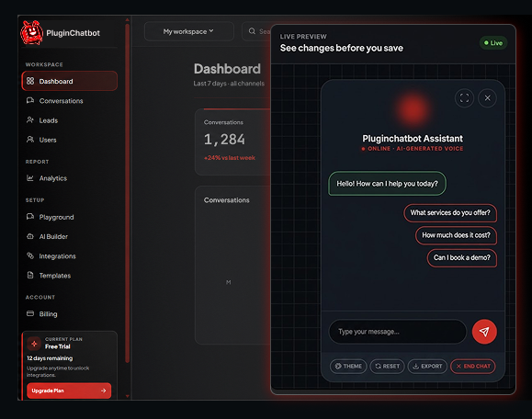This screenshot has width=532, height=419.
Task: Click the 1,284 conversations count
Action: click(x=224, y=139)
